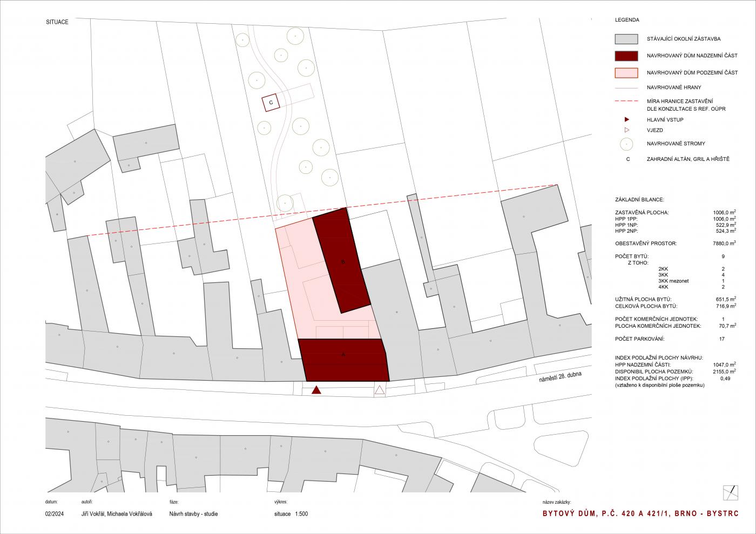Click the phase text Návrh stavby - studie
Screen dimensions: 756x534
193,514
